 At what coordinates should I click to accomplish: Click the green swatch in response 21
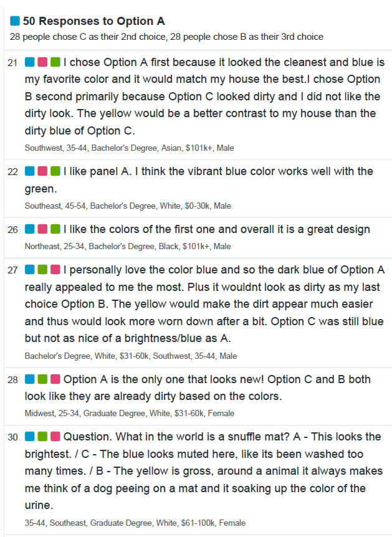(x=55, y=62)
